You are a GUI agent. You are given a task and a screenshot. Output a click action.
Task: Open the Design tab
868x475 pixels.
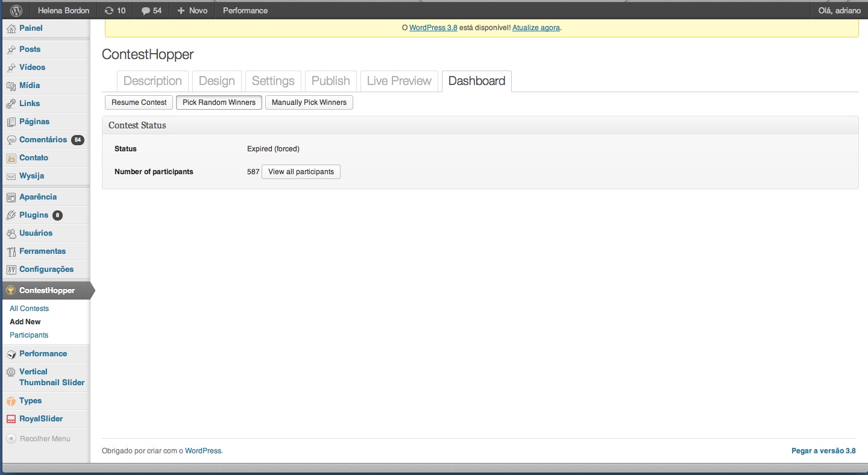point(216,81)
